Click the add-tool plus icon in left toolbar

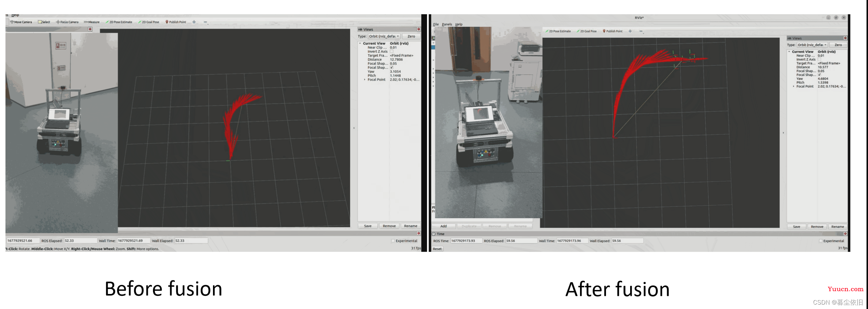click(194, 22)
